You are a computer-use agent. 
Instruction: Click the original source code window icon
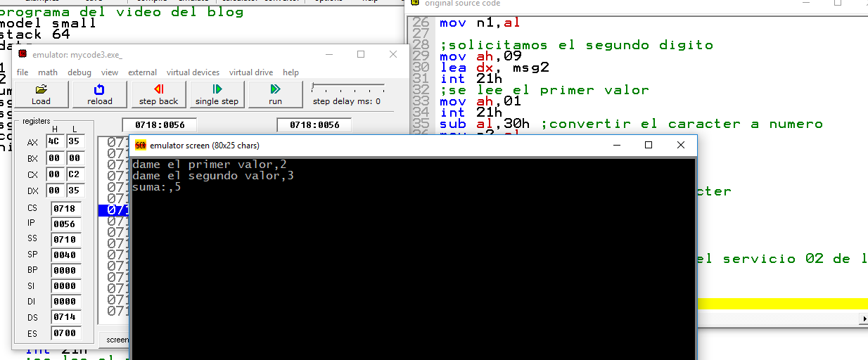pos(415,4)
